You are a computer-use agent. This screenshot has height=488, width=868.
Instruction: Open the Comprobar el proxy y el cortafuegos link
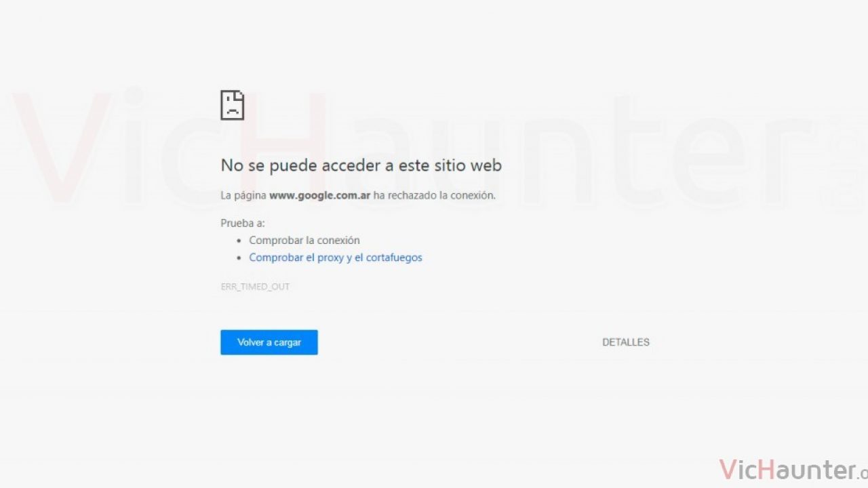point(336,258)
